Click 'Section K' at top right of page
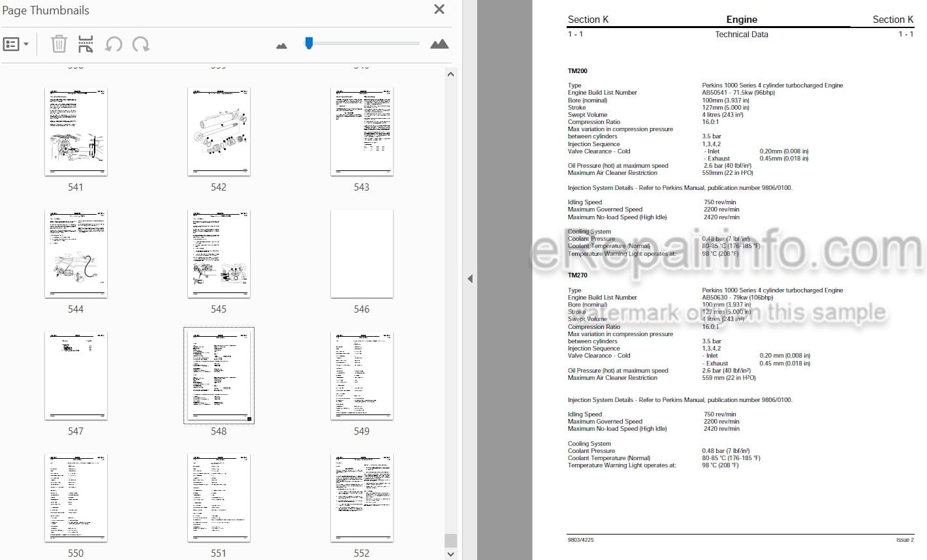The height and width of the screenshot is (560, 927). point(893,20)
